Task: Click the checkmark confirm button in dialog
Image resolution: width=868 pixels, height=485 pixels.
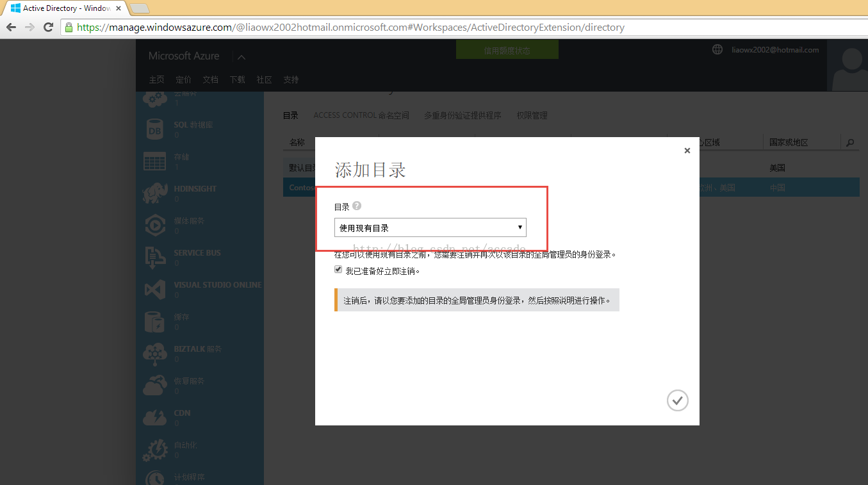Action: tap(677, 400)
